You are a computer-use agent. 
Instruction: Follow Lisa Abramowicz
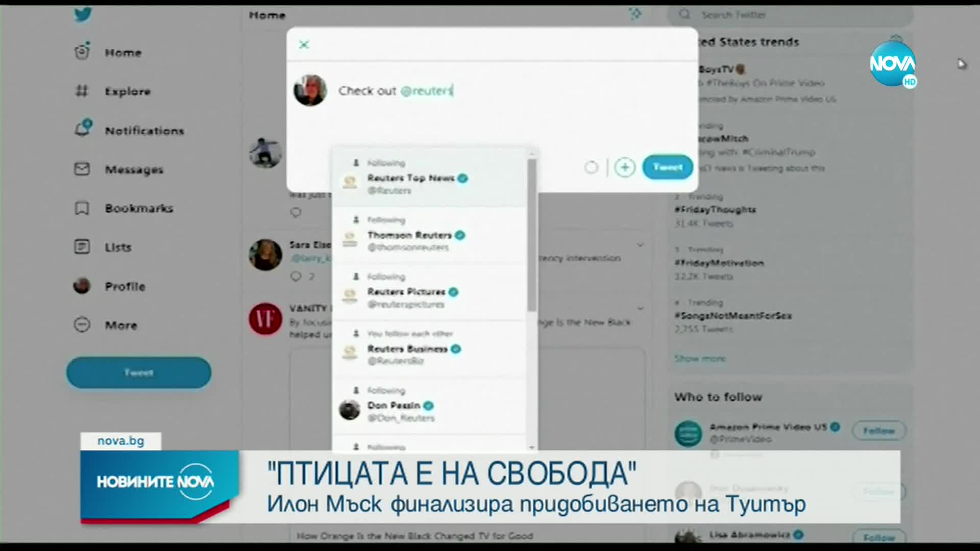tap(879, 537)
